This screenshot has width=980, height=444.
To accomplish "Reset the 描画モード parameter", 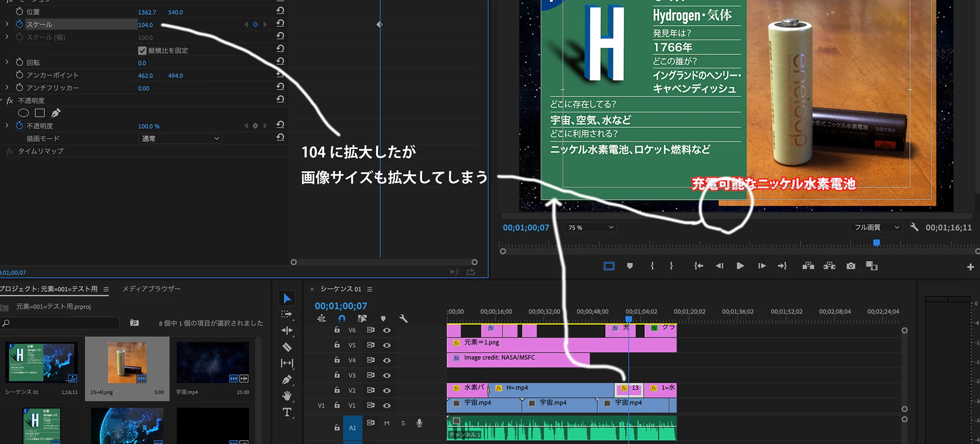I will point(280,137).
